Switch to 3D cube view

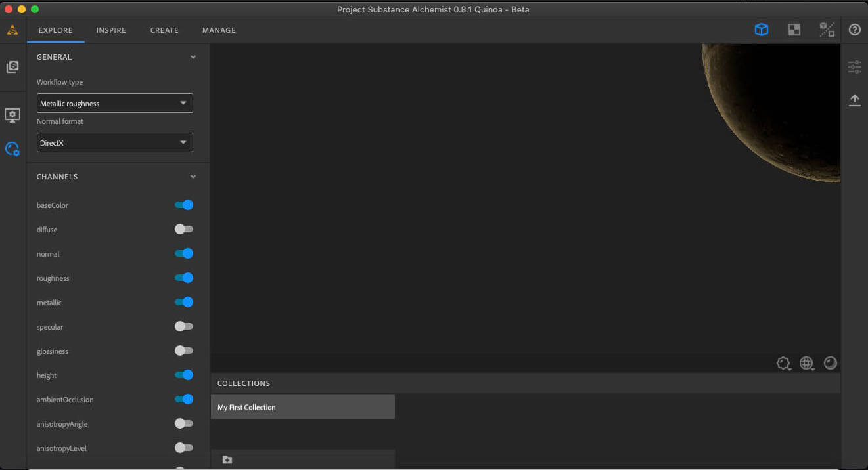point(761,30)
